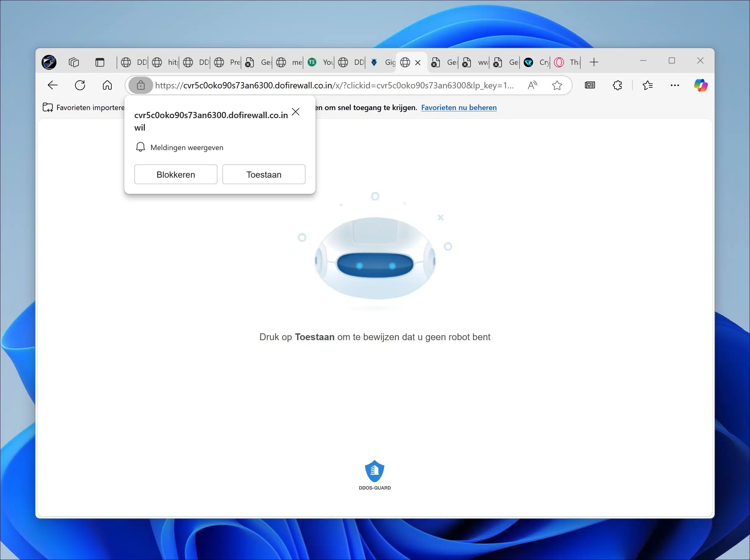
Task: Click the robot head illustration
Action: (x=375, y=258)
